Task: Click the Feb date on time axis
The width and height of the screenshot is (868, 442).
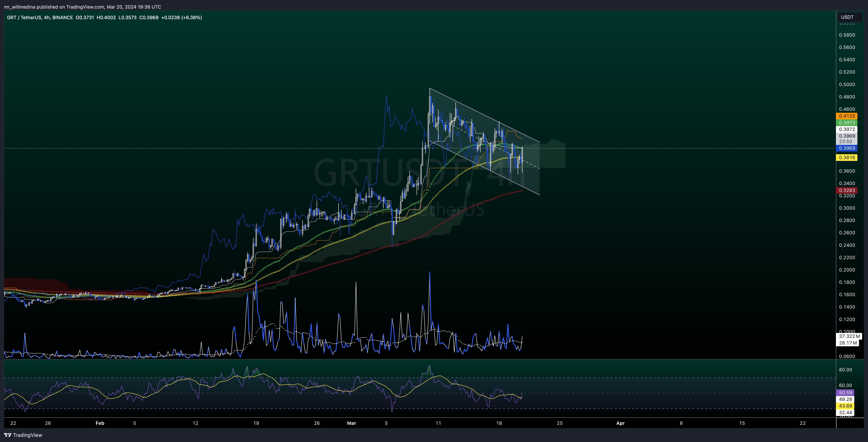Action: point(100,423)
